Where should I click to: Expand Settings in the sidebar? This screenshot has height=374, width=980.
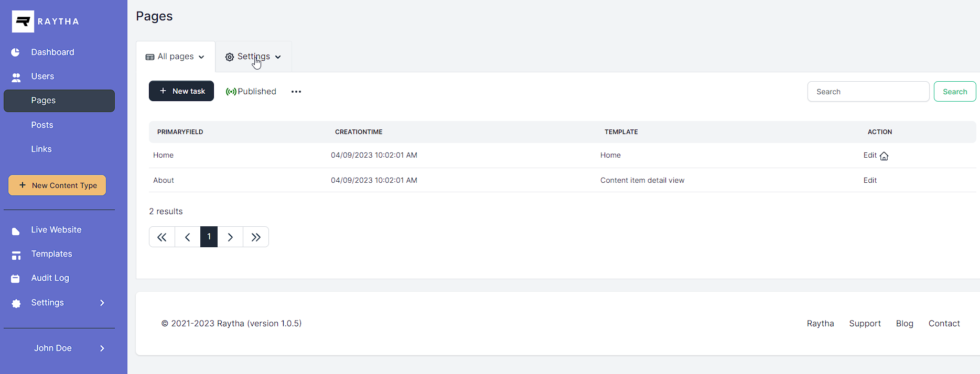coord(59,303)
